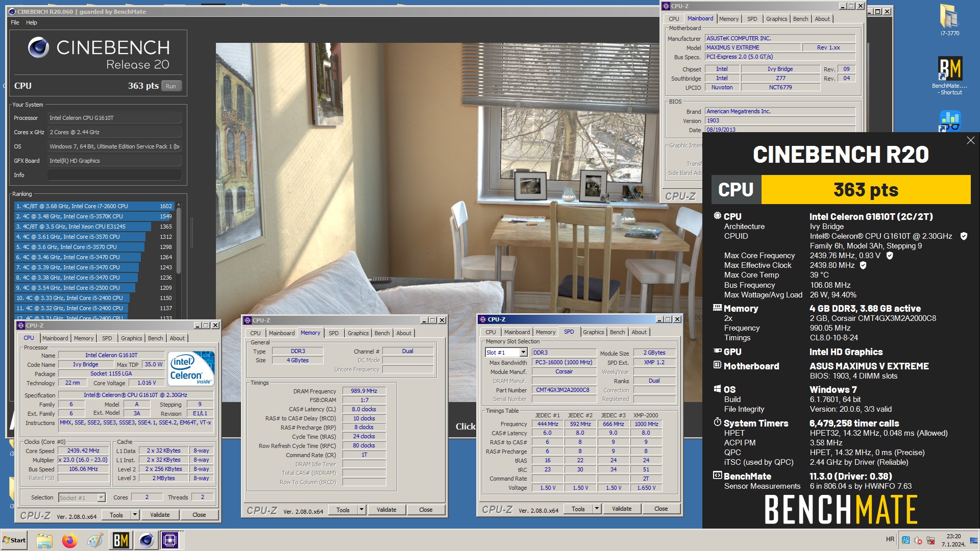
Task: Open Tools dropdown arrow in CPU-Z CPU window
Action: pos(135,515)
